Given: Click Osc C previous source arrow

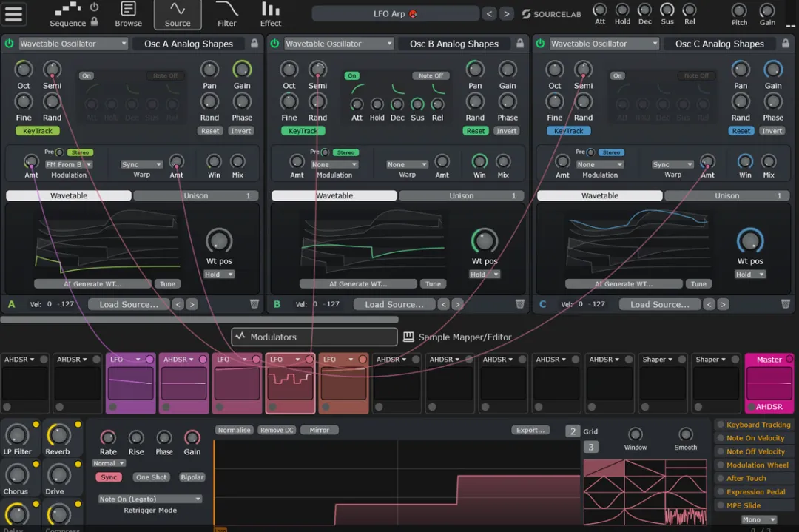Looking at the screenshot, I should [x=709, y=304].
